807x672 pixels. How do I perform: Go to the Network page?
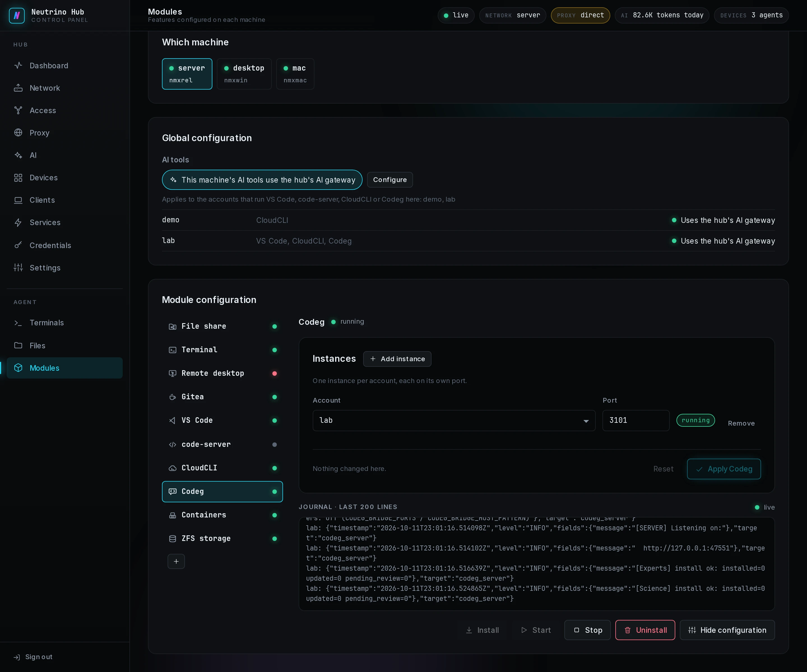64,88
